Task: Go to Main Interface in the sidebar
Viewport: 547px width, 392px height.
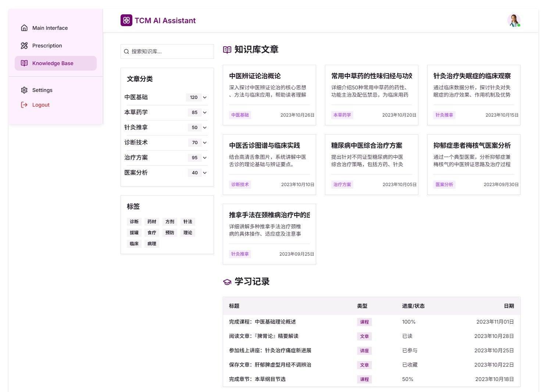Action: (50, 28)
